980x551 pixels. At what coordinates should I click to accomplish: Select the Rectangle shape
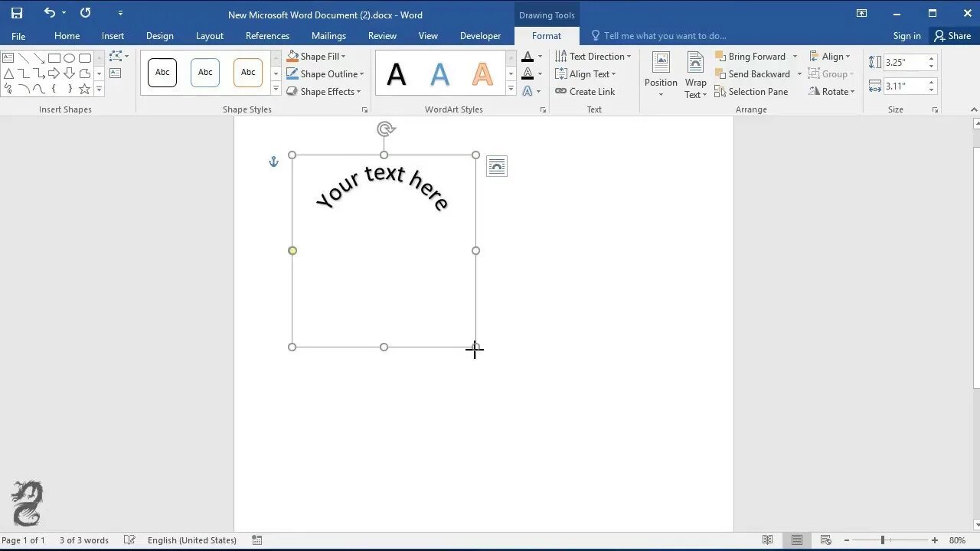[x=54, y=58]
